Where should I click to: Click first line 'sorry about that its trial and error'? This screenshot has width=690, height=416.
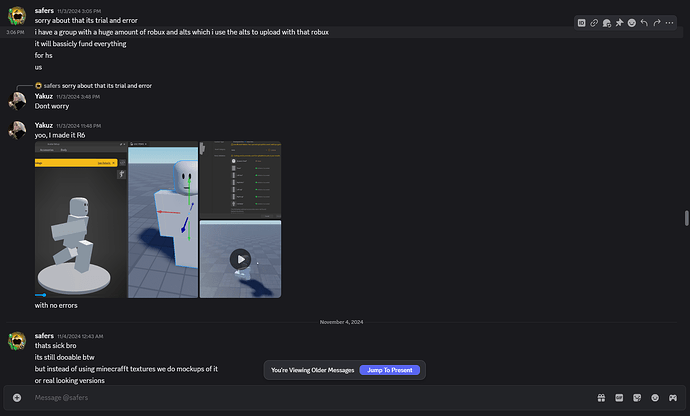click(86, 20)
